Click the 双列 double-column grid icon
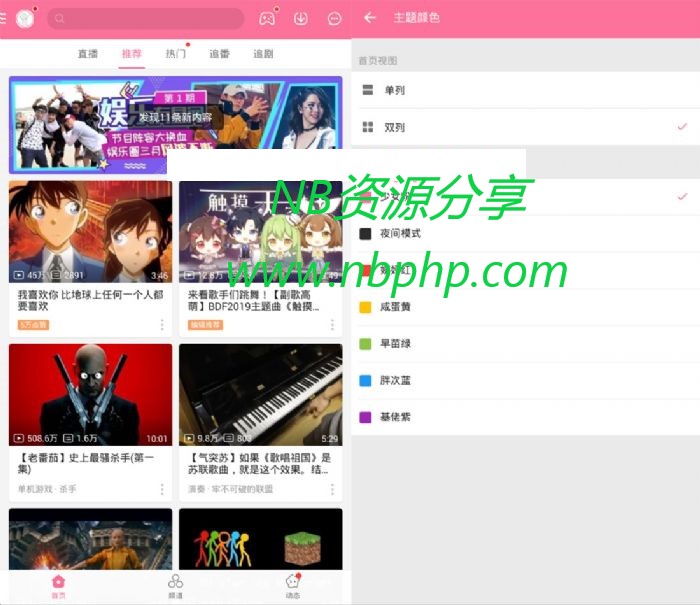This screenshot has width=700, height=605. [368, 127]
